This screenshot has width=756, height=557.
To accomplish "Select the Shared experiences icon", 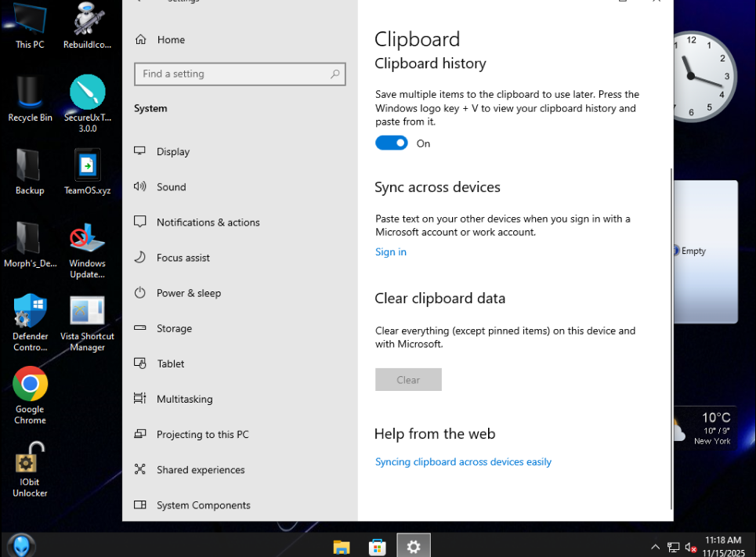I will coord(140,470).
